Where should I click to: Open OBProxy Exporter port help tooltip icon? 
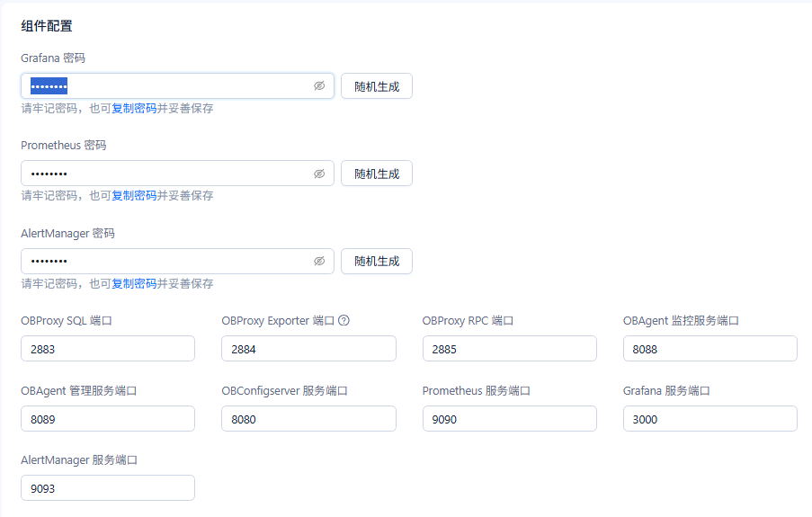(344, 321)
